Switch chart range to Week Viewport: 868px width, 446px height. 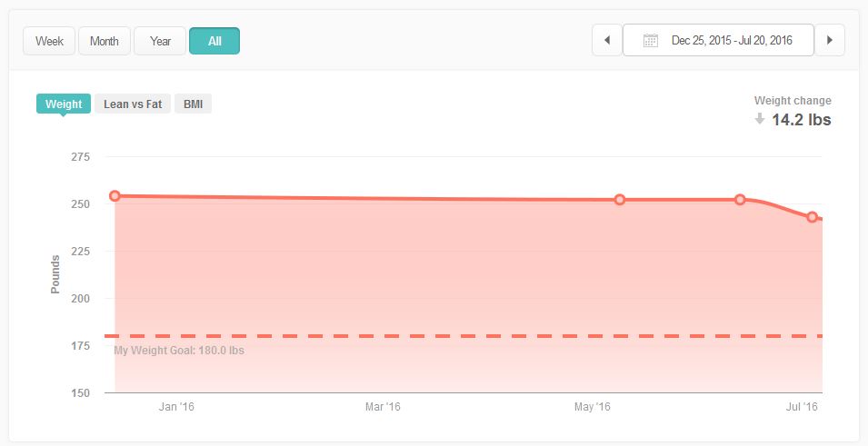click(49, 41)
